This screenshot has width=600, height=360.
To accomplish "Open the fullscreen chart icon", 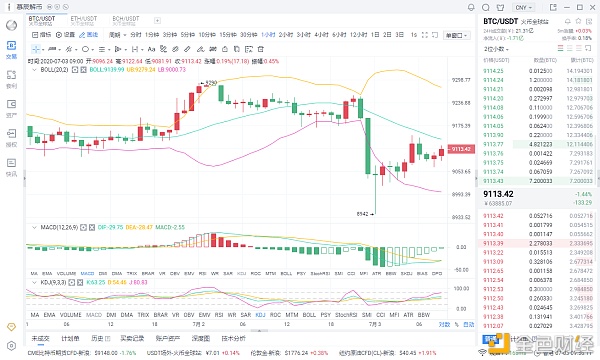I will point(425,35).
